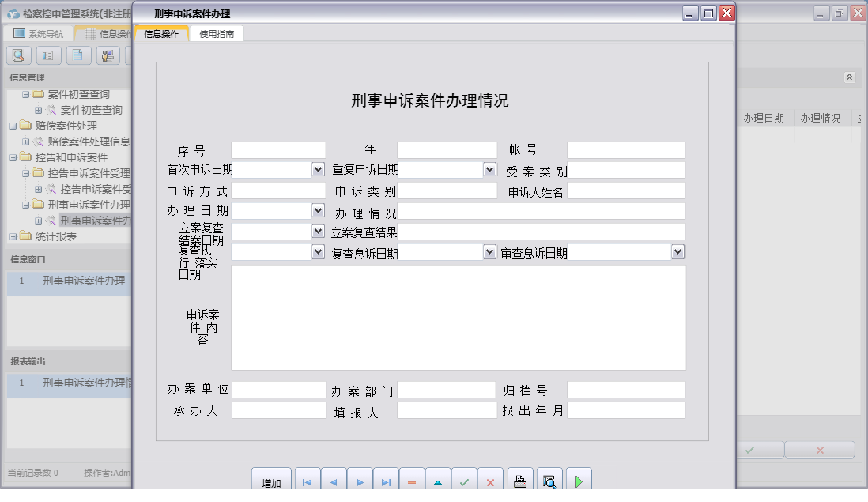The height and width of the screenshot is (502, 868).
Task: Open the 重复申诉日期 date dropdown
Action: click(x=489, y=169)
